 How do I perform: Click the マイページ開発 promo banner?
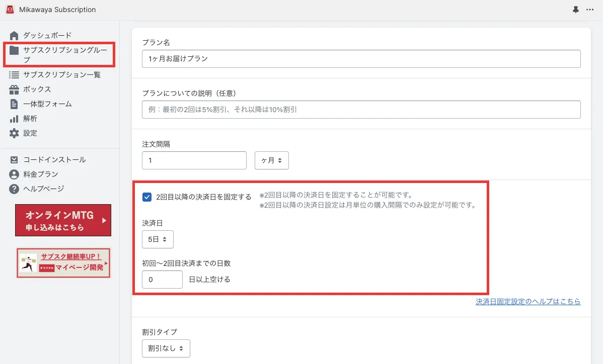[63, 262]
